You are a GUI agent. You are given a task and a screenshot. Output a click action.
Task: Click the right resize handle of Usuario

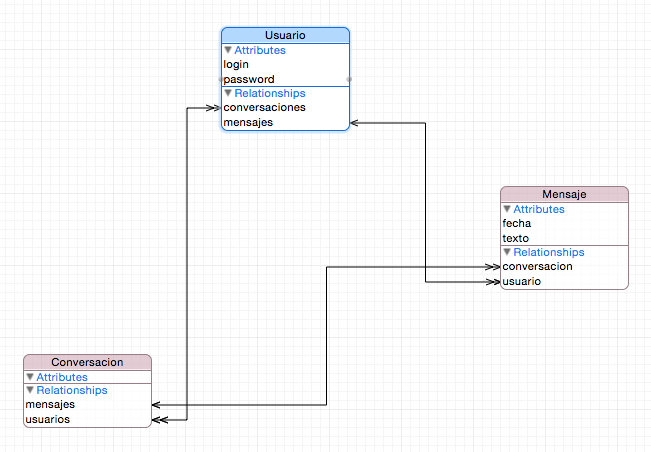tap(350, 79)
